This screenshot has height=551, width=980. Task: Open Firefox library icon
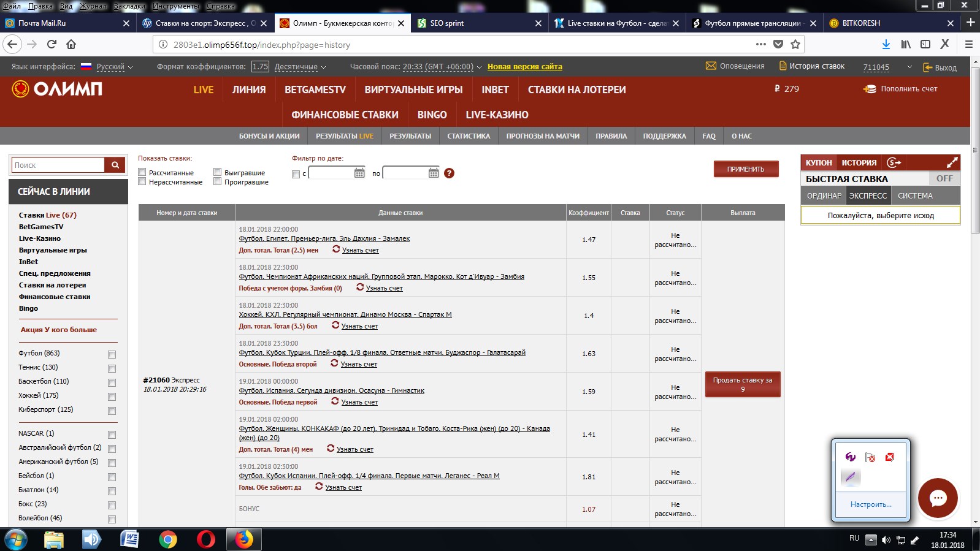click(906, 44)
